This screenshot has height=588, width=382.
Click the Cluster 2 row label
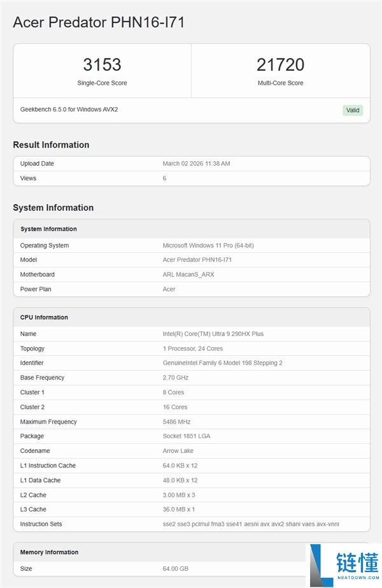(x=32, y=407)
